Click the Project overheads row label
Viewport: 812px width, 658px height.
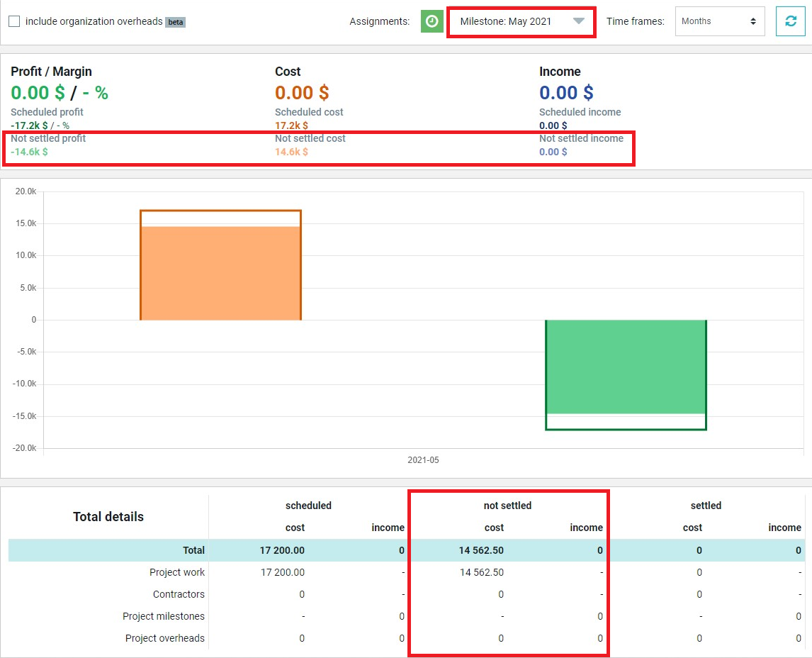(x=164, y=638)
